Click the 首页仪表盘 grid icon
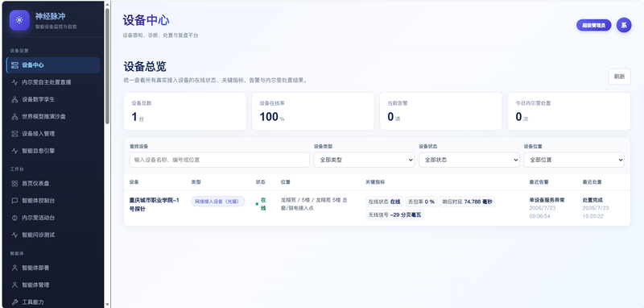 click(14, 183)
